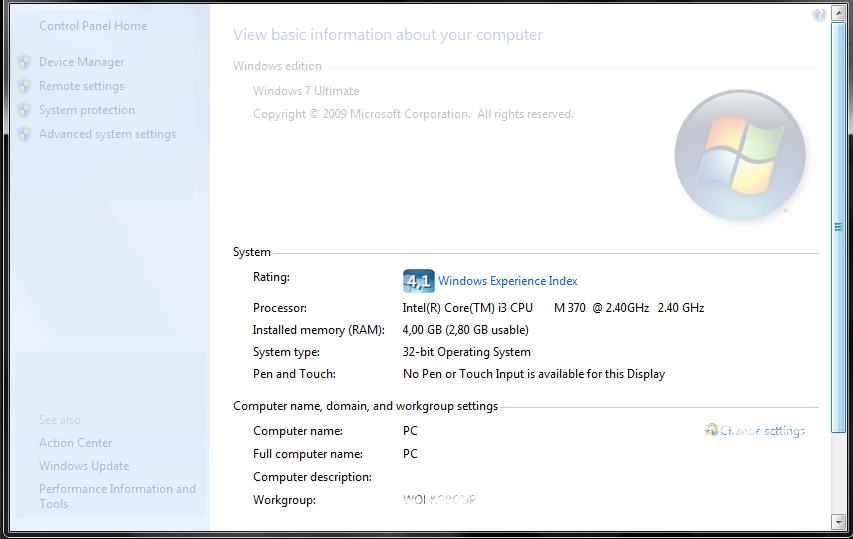
Task: Click the Computer name value 'PC'
Action: click(410, 431)
